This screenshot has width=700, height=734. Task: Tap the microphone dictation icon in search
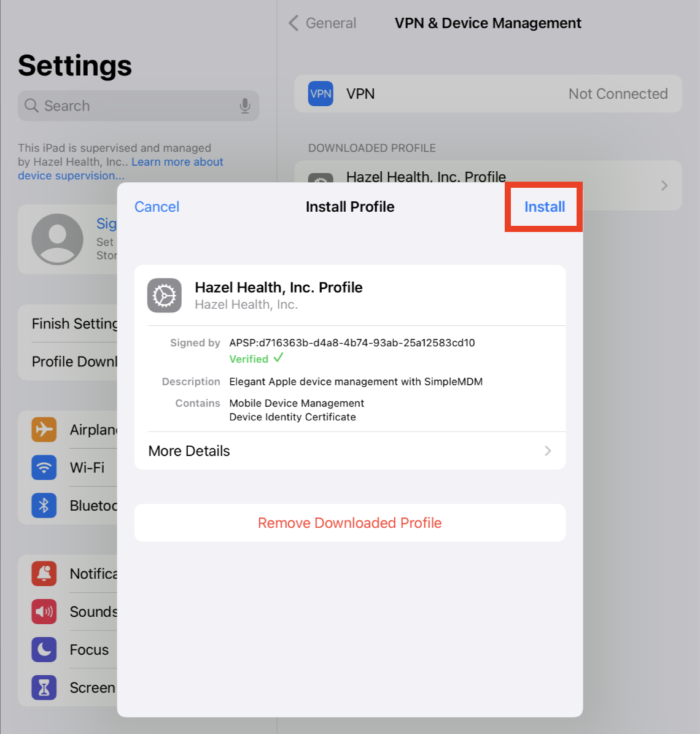pos(245,106)
